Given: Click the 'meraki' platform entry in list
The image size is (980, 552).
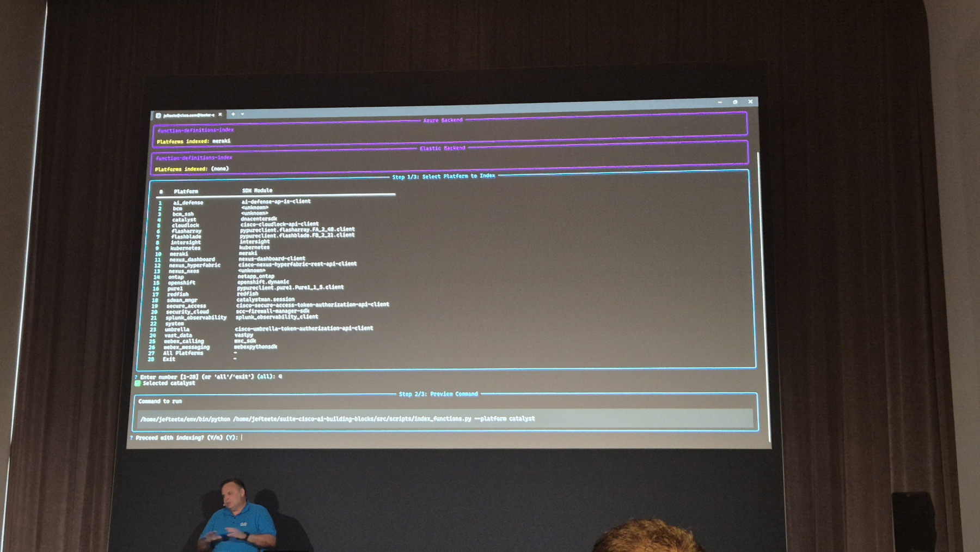Looking at the screenshot, I should [179, 254].
